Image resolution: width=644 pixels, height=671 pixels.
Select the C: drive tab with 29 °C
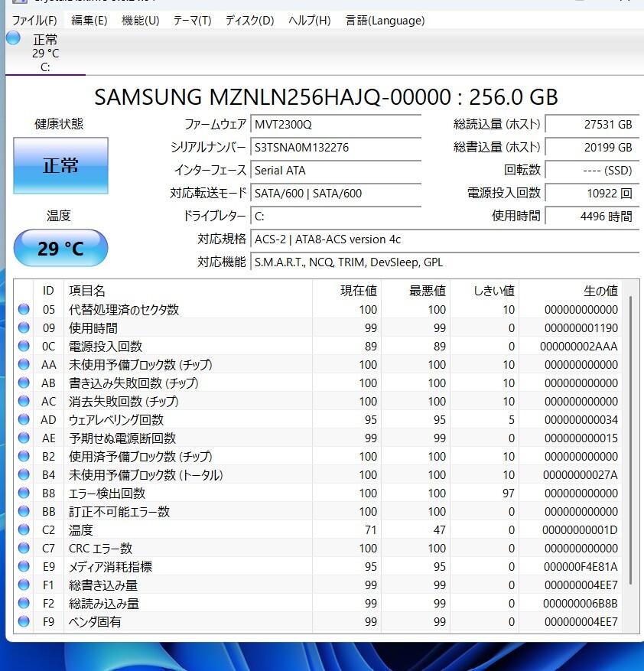pyautogui.click(x=45, y=53)
